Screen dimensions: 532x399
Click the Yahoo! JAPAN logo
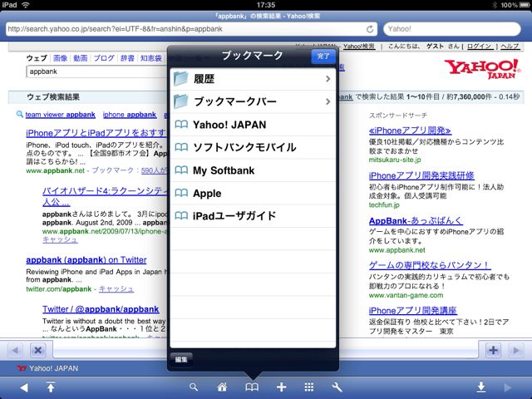coord(482,68)
